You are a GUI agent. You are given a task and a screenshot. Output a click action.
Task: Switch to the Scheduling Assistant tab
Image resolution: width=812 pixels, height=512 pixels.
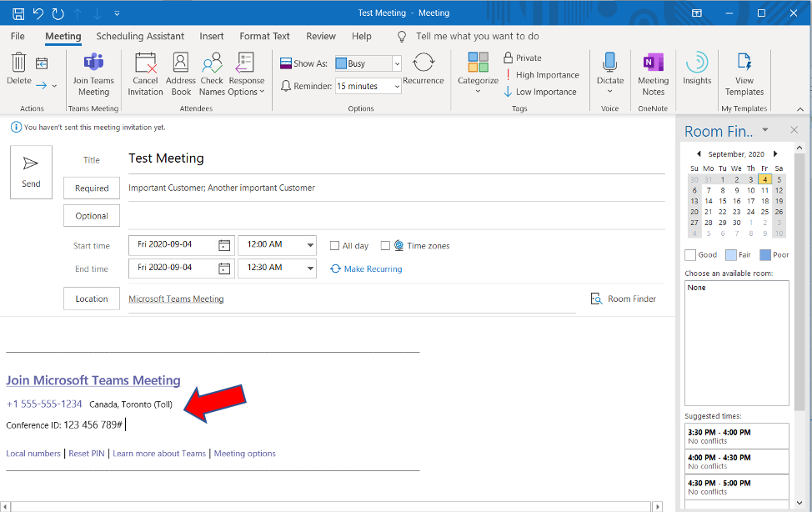click(140, 37)
